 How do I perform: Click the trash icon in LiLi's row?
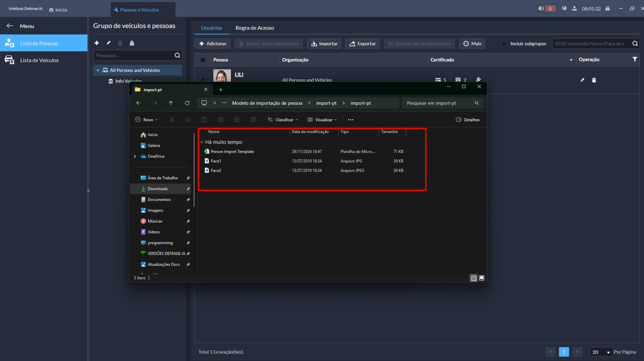tap(594, 80)
